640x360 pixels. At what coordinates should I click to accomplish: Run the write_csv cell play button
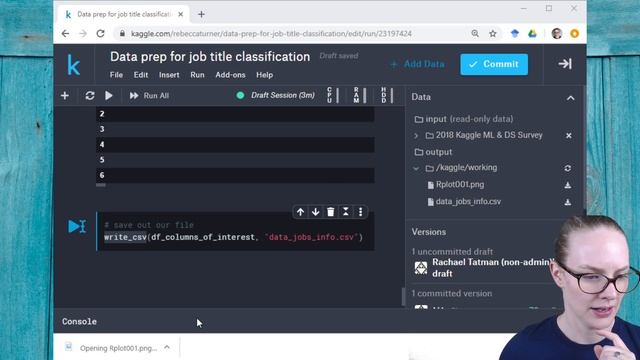[x=77, y=226]
